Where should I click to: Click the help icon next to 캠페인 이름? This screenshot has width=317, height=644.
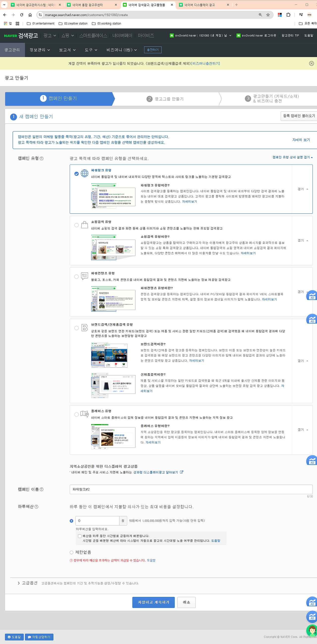click(x=42, y=490)
